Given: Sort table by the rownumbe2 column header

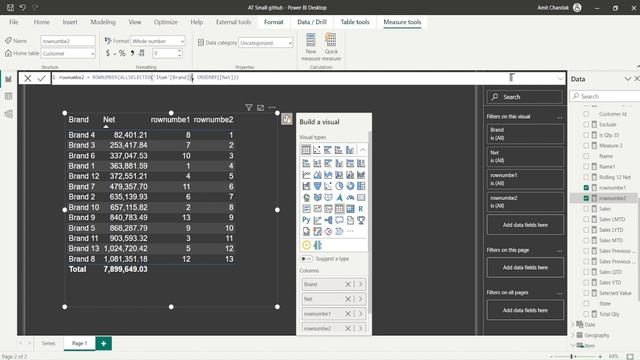Looking at the screenshot, I should 213,120.
